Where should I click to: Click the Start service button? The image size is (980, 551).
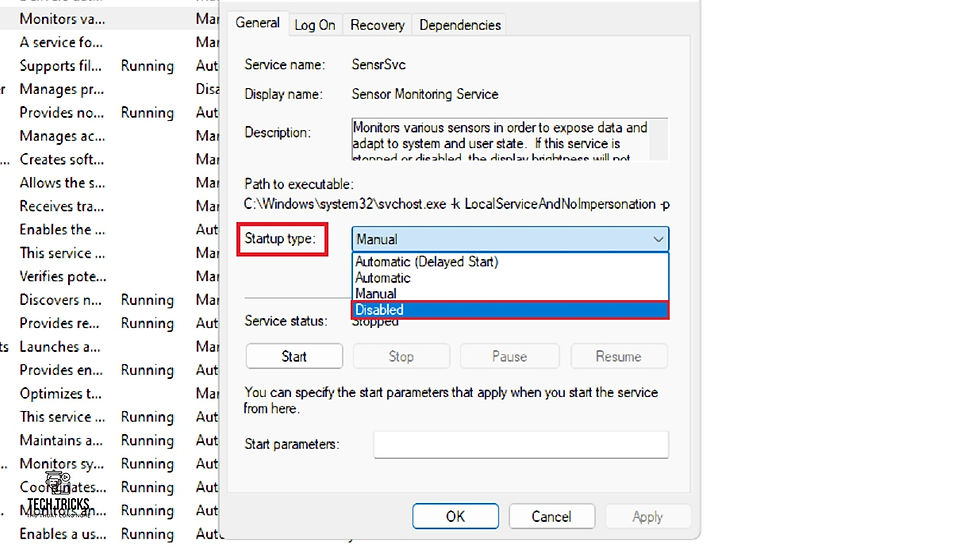point(294,357)
